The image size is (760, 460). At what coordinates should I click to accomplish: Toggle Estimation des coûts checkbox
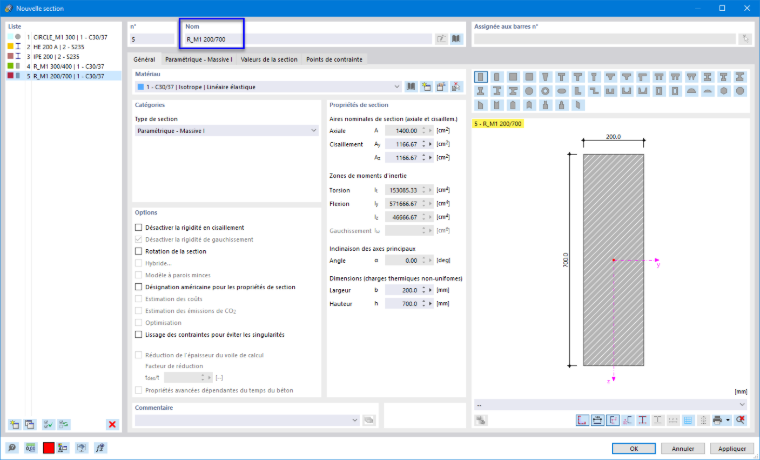(139, 299)
